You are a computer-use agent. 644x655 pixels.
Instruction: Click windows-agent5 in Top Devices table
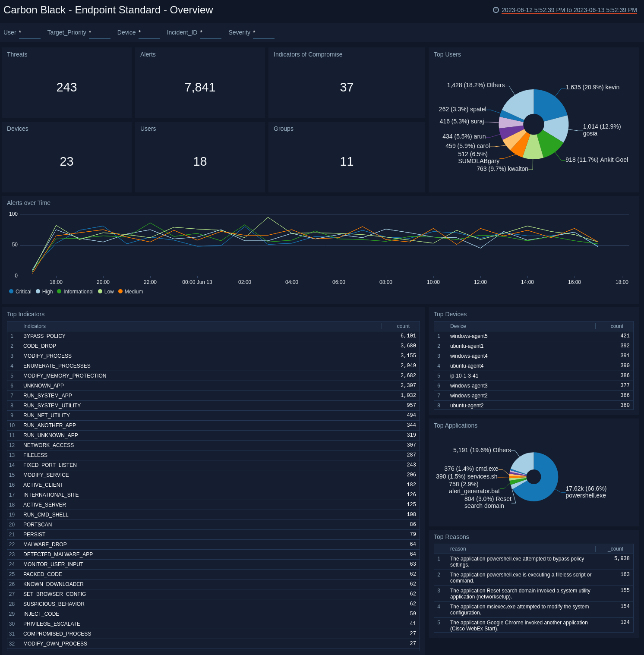[469, 336]
